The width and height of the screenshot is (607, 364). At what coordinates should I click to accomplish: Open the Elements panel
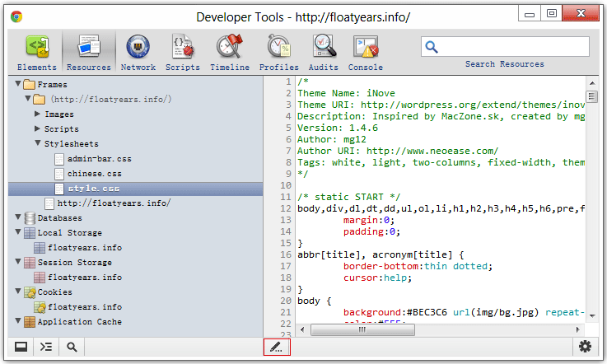click(x=37, y=53)
